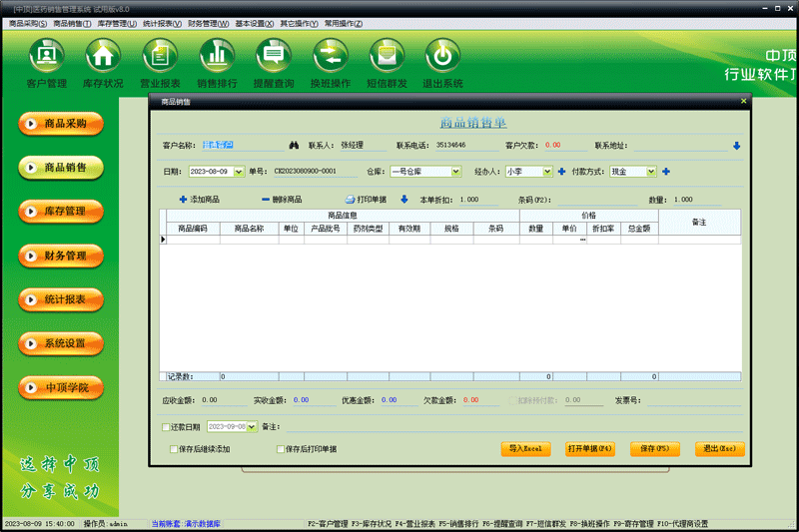Open 提醒查询 message icon
Image resolution: width=799 pixels, height=532 pixels.
point(274,55)
